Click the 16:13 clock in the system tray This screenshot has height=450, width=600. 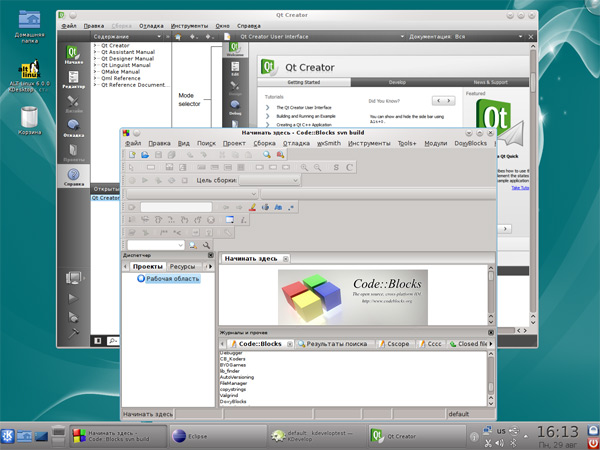click(x=558, y=432)
